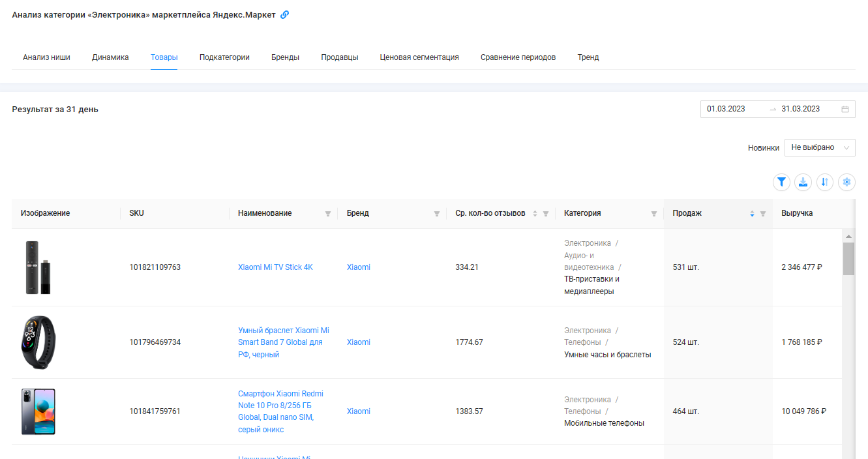Filter the Бренд column
Viewport: 868px width, 459px height.
(437, 214)
